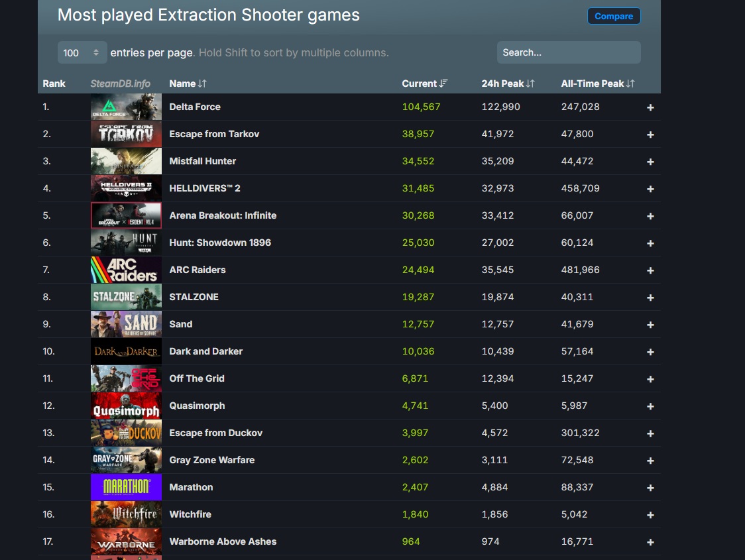The image size is (745, 560).
Task: Add Escape from Duckov with plus icon
Action: coord(650,433)
